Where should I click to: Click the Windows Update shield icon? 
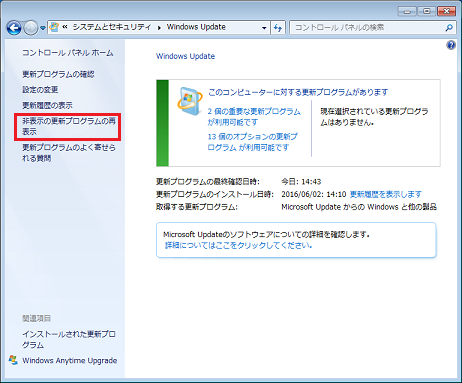[189, 101]
